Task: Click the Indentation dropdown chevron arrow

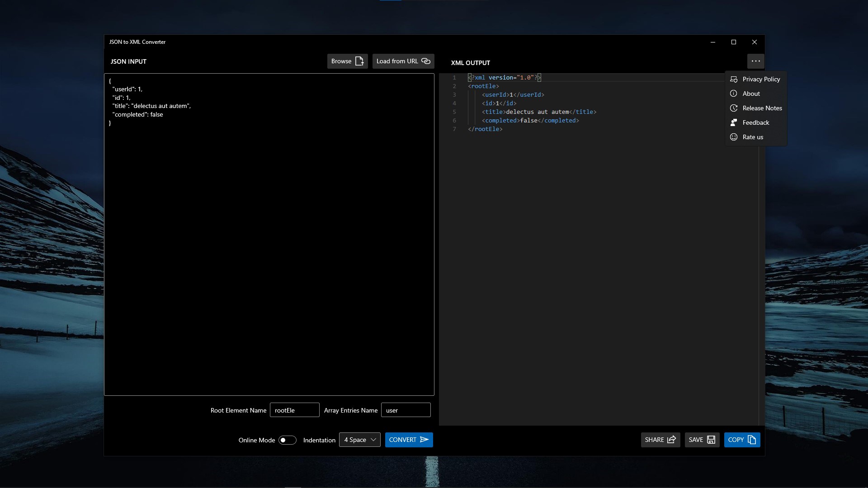Action: pyautogui.click(x=373, y=440)
